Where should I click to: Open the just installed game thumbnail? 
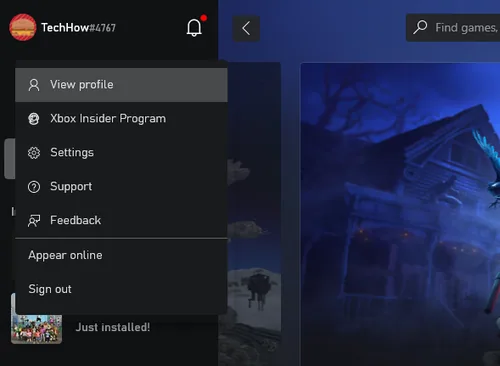[x=36, y=328]
